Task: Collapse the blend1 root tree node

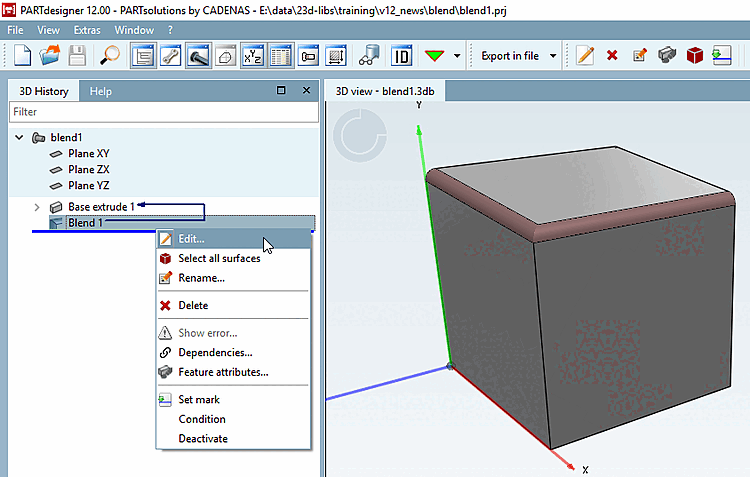Action: pyautogui.click(x=19, y=137)
